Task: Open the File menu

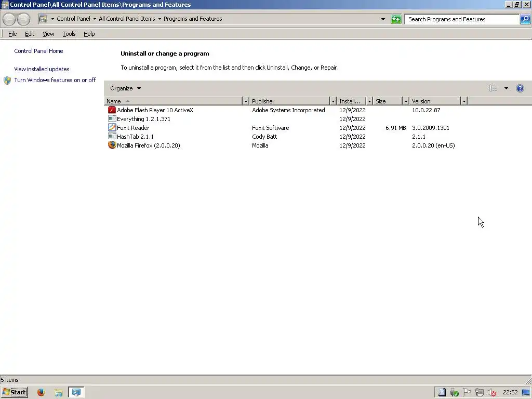Action: click(x=12, y=34)
